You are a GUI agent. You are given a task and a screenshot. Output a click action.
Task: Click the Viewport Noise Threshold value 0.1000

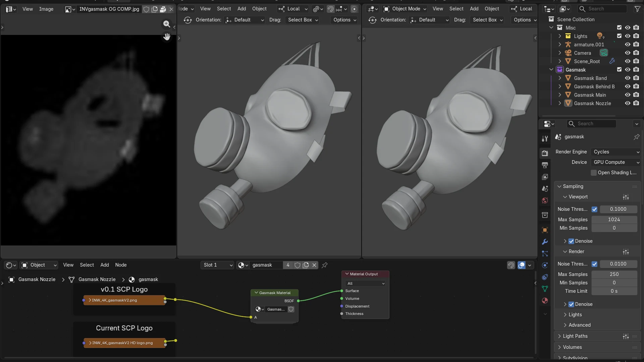click(x=618, y=209)
